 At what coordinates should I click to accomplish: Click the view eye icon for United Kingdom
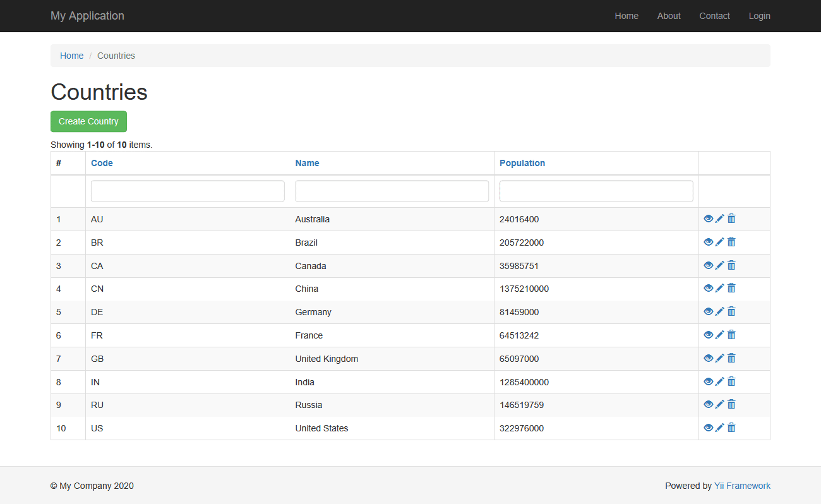coord(709,358)
